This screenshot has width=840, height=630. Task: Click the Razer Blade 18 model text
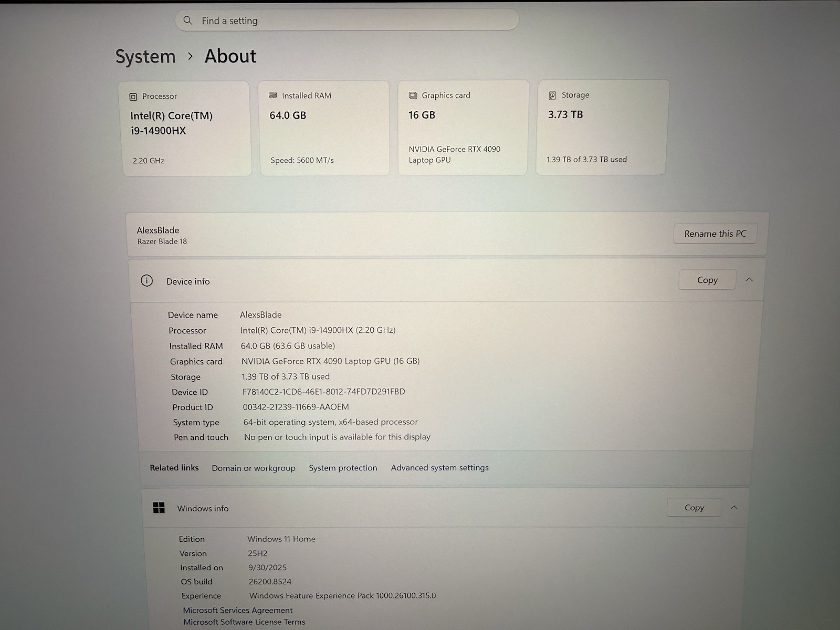(162, 241)
